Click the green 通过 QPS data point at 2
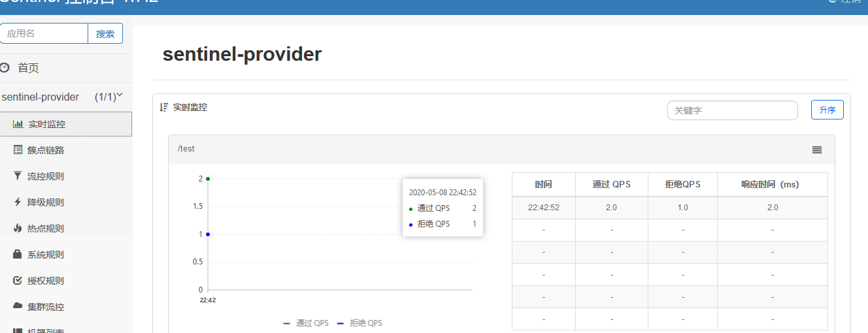The width and height of the screenshot is (868, 333). click(x=208, y=178)
